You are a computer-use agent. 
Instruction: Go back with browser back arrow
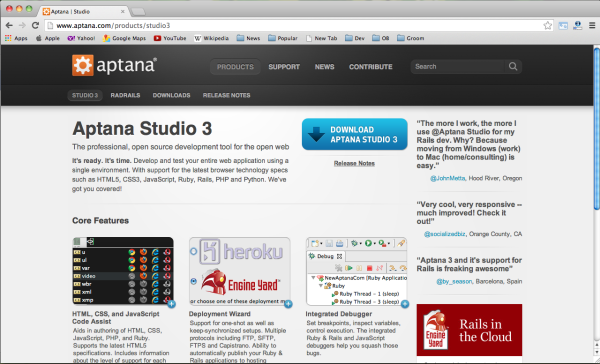coord(9,25)
